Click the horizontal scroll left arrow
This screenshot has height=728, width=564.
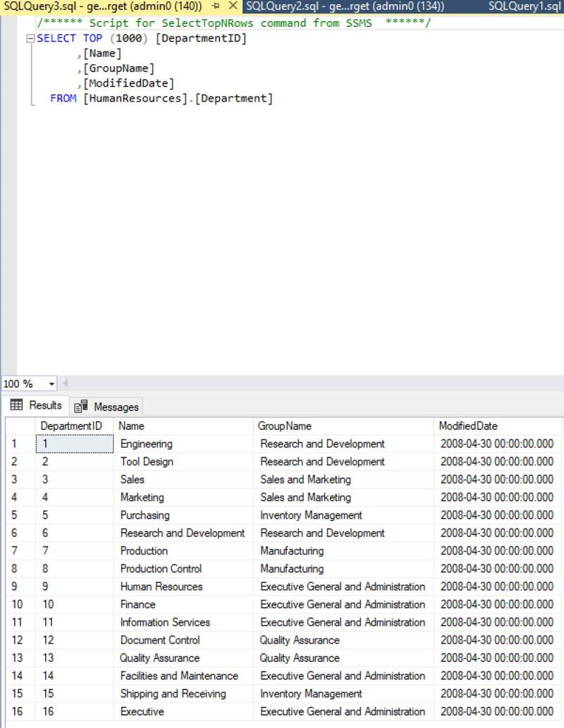(x=66, y=383)
